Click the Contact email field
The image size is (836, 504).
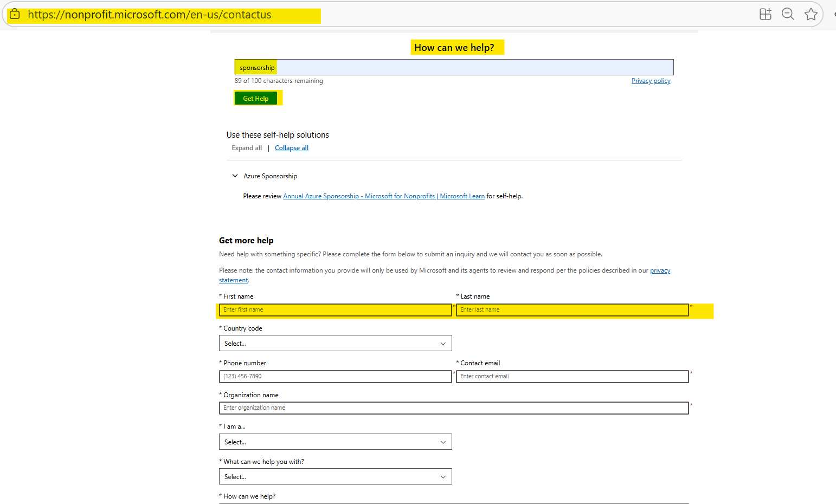tap(572, 376)
